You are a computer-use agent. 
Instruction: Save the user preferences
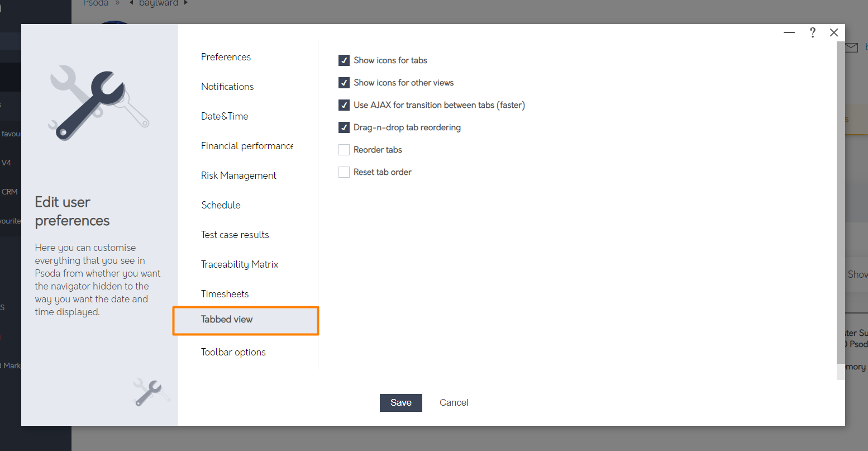pyautogui.click(x=400, y=402)
